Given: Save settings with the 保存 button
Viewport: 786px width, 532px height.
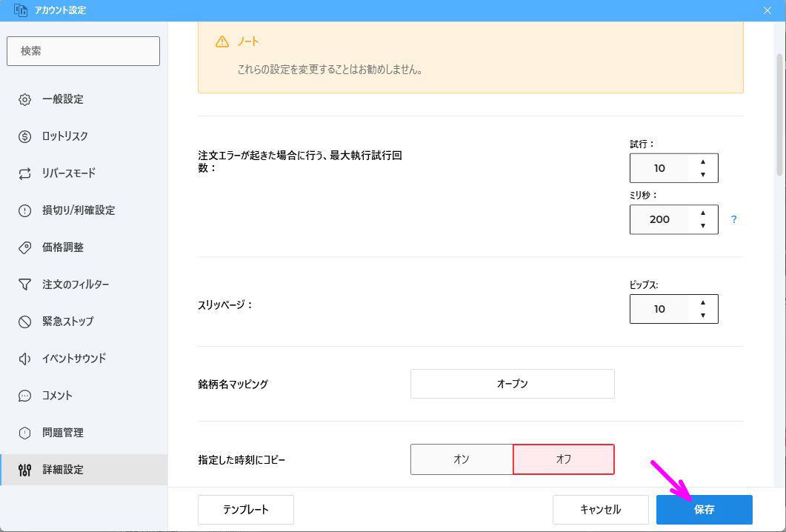Looking at the screenshot, I should (704, 509).
